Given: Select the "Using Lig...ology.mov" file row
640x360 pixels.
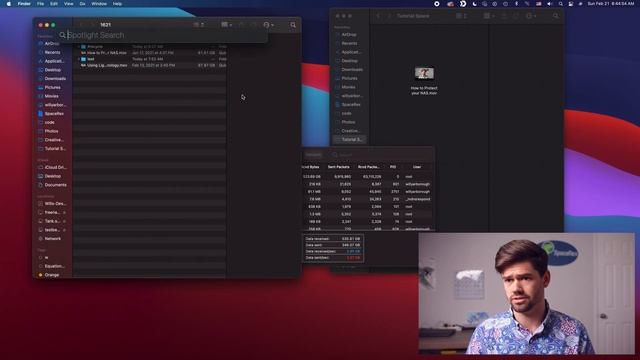Looking at the screenshot, I should (150, 65).
